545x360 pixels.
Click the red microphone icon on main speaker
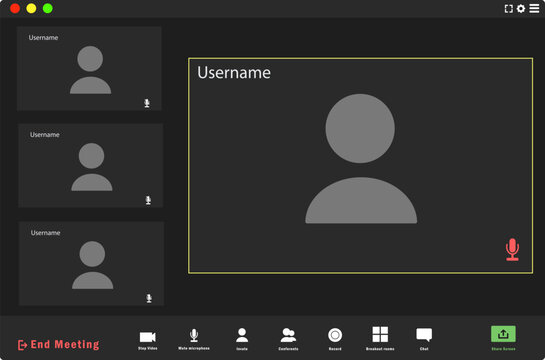(x=512, y=249)
